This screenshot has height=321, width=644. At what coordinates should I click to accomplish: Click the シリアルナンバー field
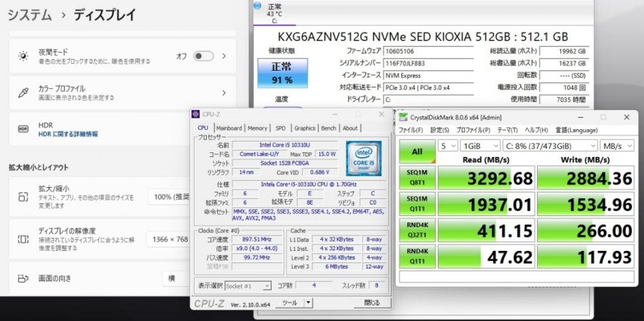pyautogui.click(x=428, y=64)
